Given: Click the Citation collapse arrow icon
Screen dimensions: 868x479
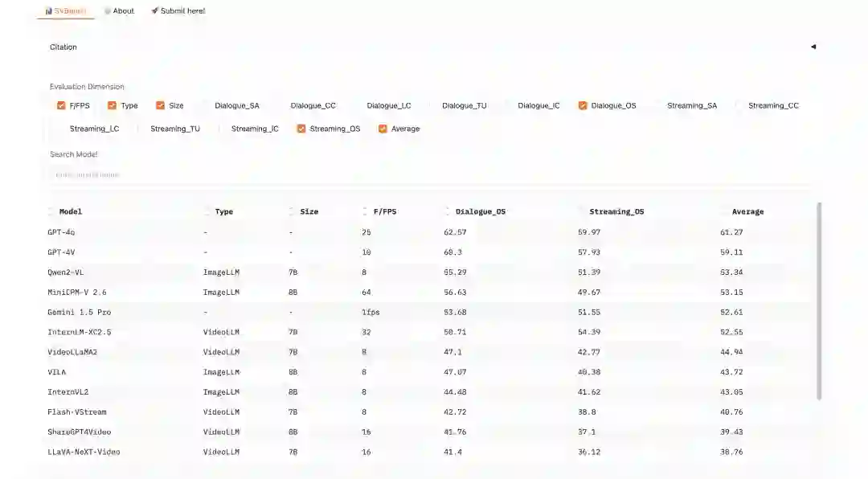Looking at the screenshot, I should coord(813,47).
